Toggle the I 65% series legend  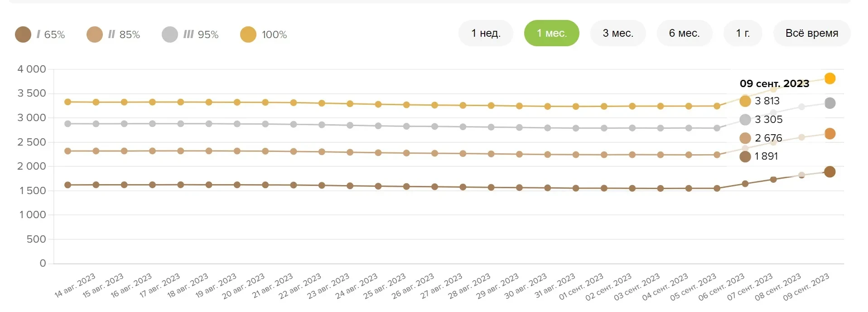(x=40, y=34)
